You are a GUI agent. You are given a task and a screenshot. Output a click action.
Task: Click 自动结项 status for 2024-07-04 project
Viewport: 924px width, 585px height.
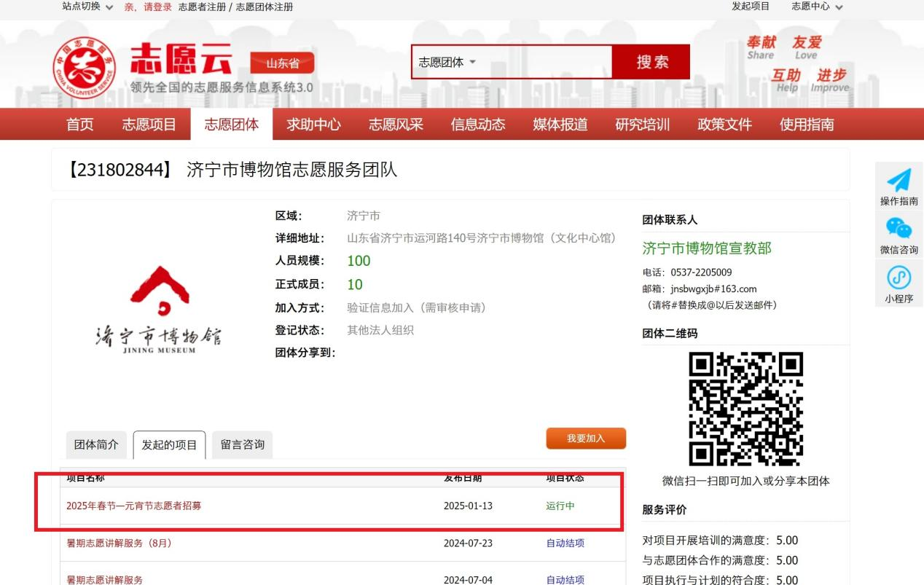pos(565,580)
